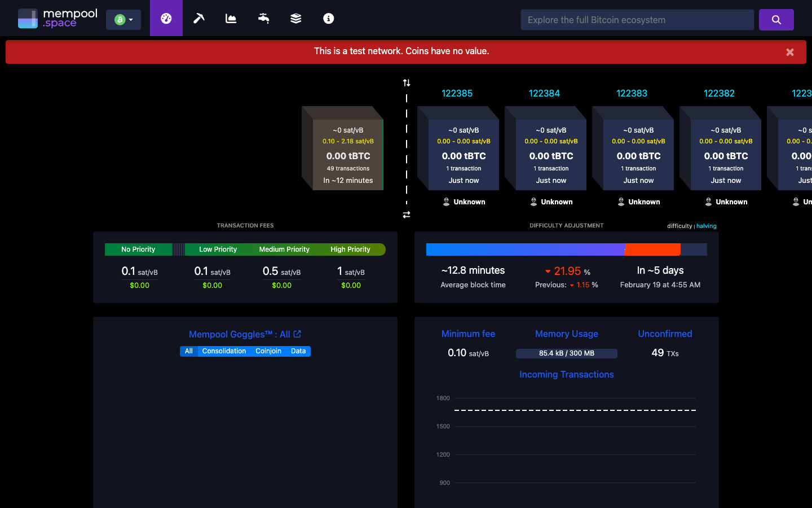
Task: Enable the Coinjoin filter
Action: click(268, 351)
